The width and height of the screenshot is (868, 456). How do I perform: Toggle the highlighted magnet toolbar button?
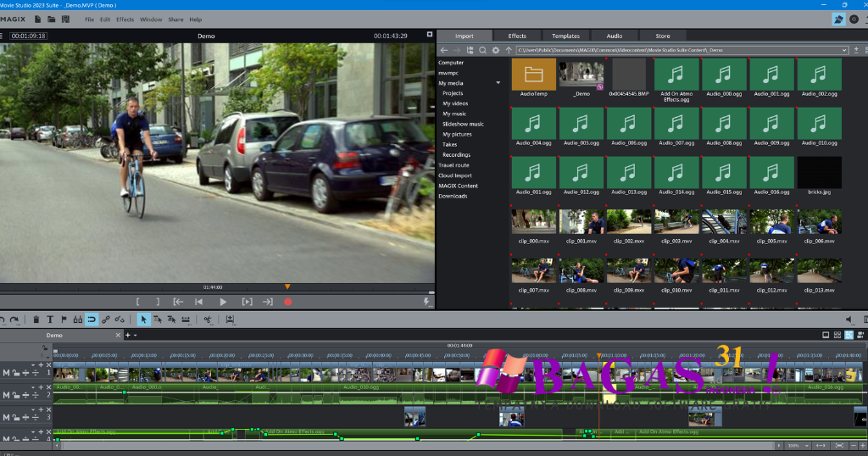[92, 320]
